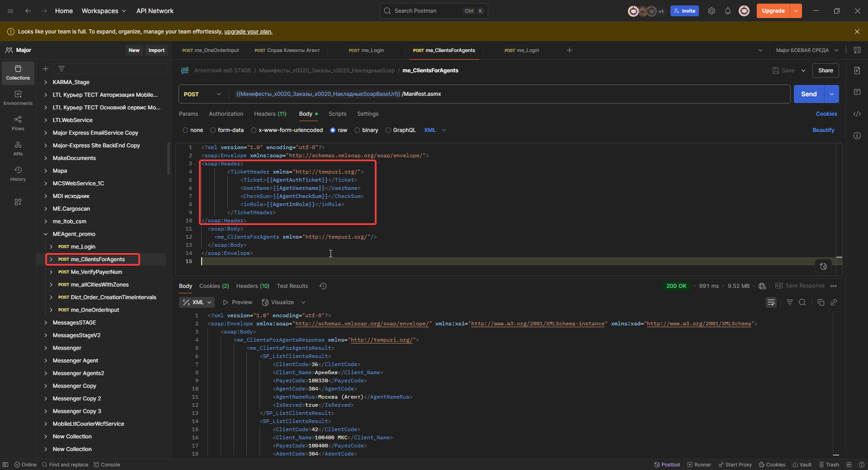Copy the response body icon
Screen dimensions: 868x470
click(x=821, y=302)
